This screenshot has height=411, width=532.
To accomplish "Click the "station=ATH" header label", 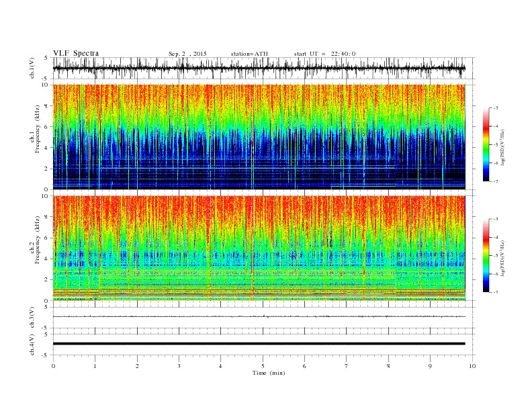I will click(x=249, y=54).
